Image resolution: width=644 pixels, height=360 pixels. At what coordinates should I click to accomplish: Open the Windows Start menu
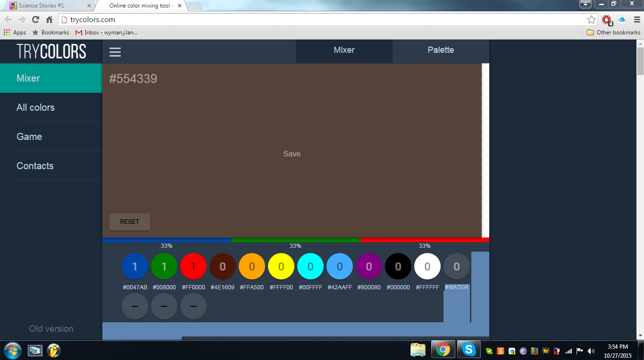click(13, 350)
